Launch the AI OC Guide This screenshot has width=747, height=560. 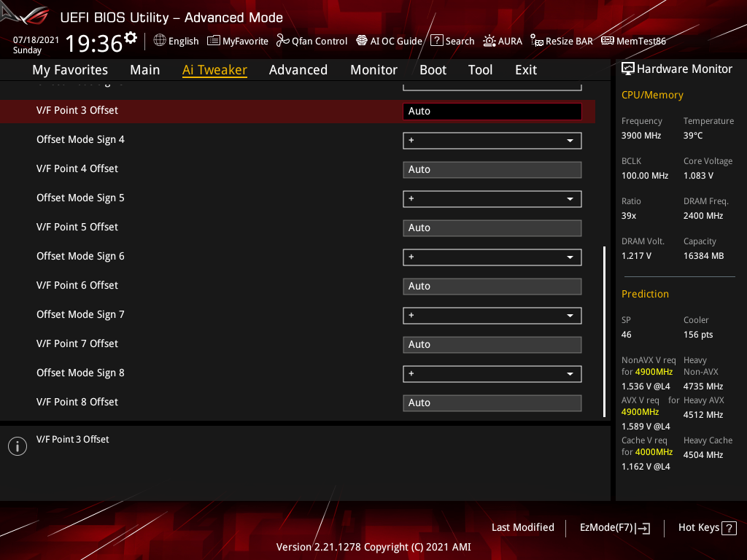click(389, 41)
